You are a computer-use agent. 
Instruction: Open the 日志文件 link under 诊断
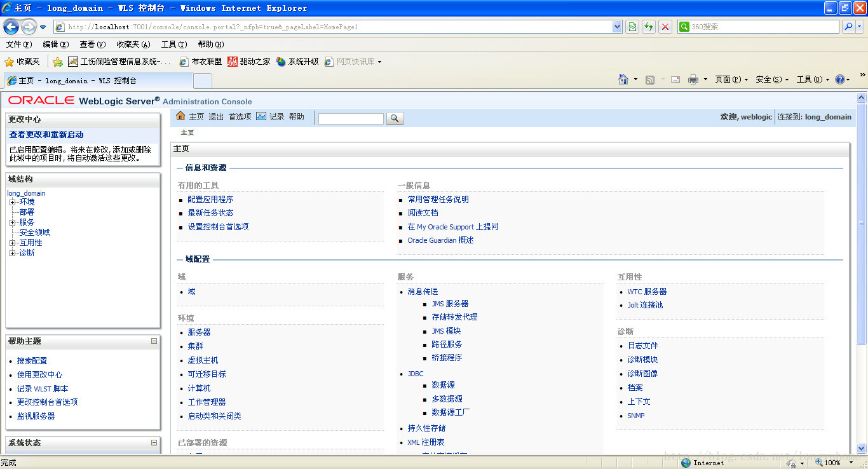642,346
